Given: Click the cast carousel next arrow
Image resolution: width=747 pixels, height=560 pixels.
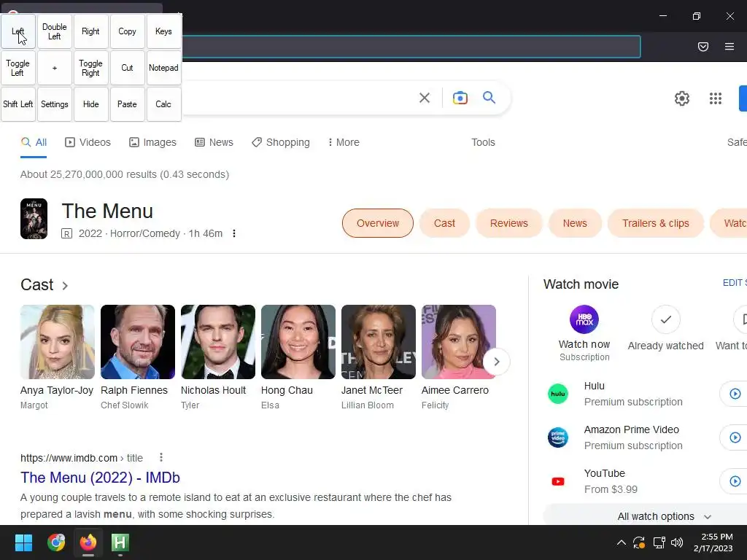Looking at the screenshot, I should pos(496,362).
